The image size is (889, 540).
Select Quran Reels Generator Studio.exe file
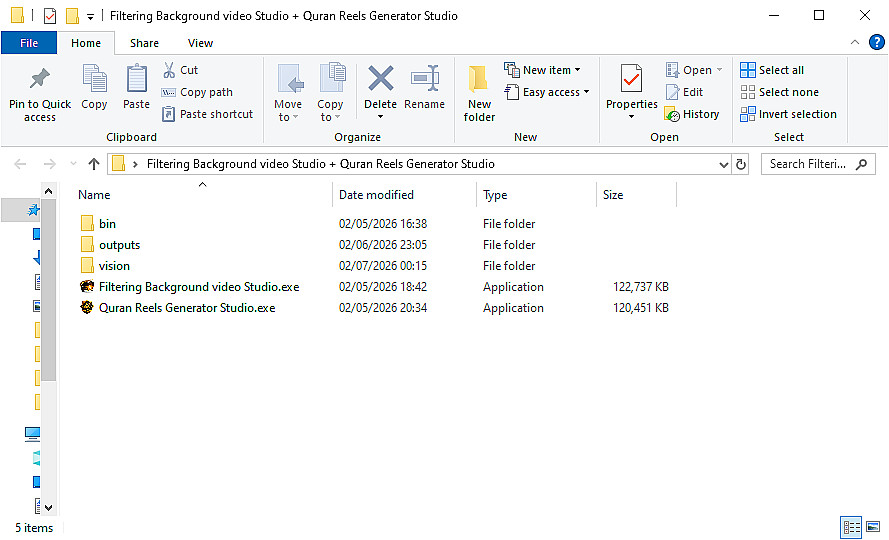coord(187,308)
